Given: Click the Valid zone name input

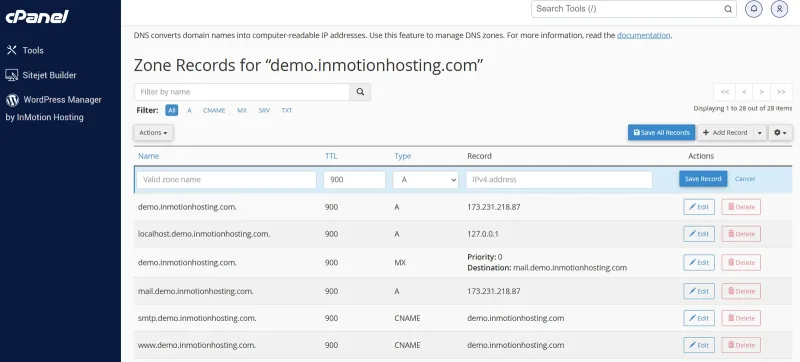Looking at the screenshot, I should tap(227, 179).
